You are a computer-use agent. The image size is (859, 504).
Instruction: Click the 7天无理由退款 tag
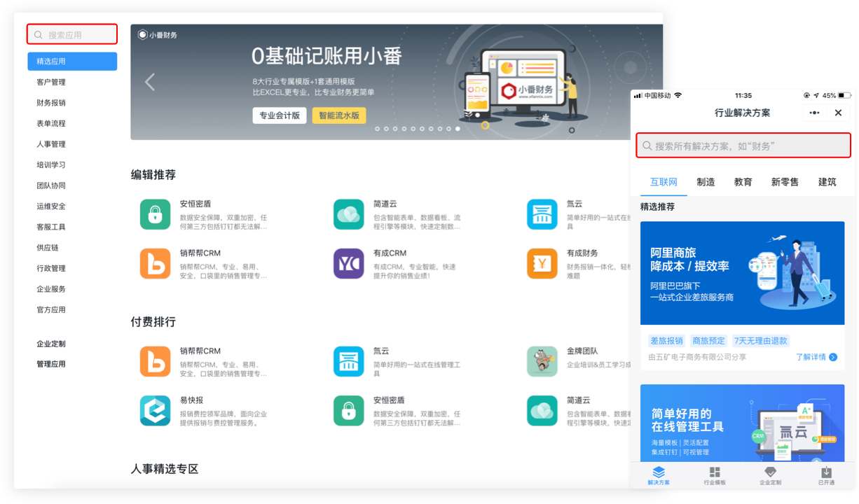761,341
